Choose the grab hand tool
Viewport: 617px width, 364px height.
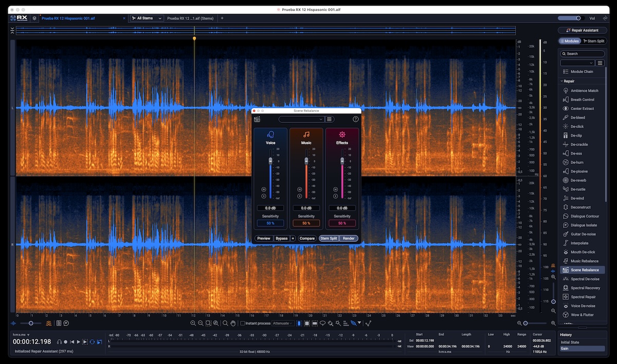pyautogui.click(x=233, y=323)
